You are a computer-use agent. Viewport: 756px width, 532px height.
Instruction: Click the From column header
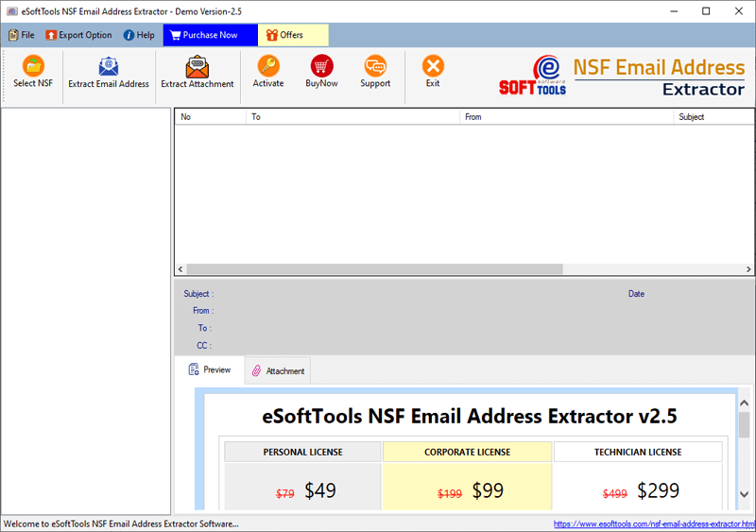coord(566,117)
